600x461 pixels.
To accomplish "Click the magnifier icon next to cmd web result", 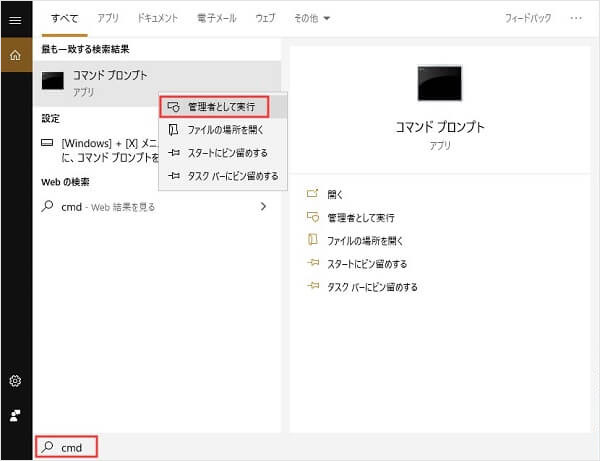I will [x=47, y=206].
